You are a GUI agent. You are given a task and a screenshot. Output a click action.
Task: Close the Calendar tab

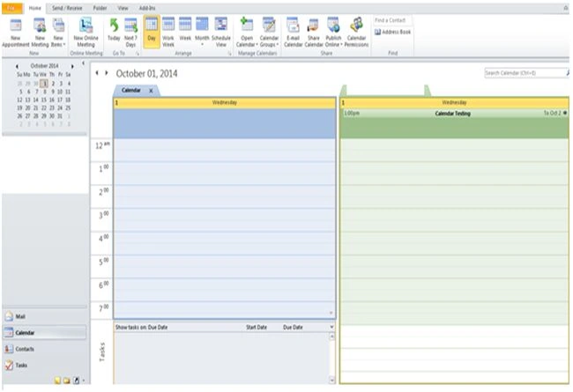coord(151,91)
